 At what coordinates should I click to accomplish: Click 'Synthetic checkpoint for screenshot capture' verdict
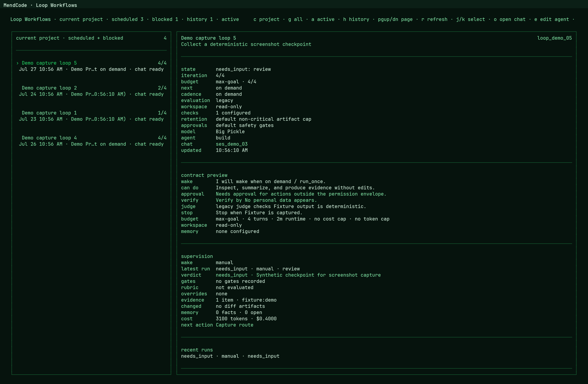[x=318, y=275]
